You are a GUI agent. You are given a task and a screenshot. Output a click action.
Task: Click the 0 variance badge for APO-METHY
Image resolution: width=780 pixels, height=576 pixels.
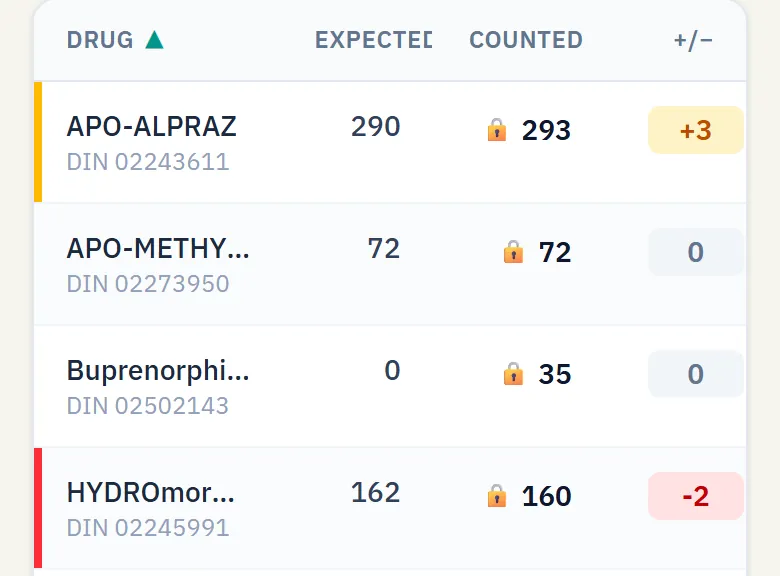pos(695,252)
